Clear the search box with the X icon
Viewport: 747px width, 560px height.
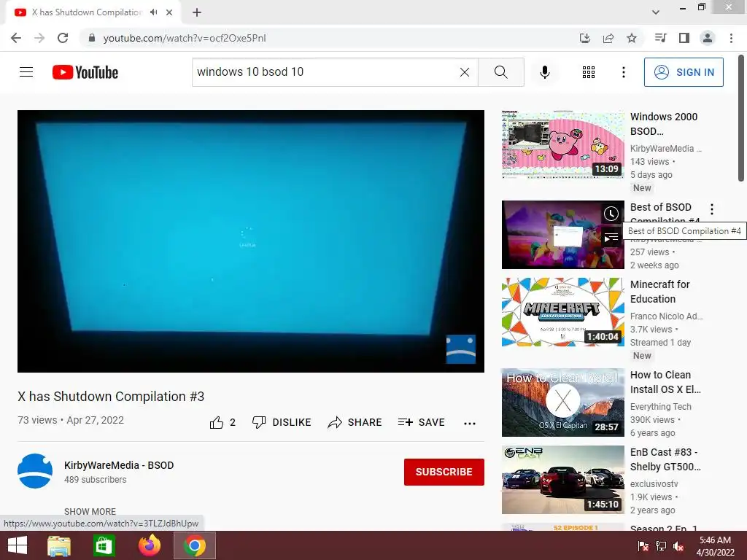coord(465,72)
